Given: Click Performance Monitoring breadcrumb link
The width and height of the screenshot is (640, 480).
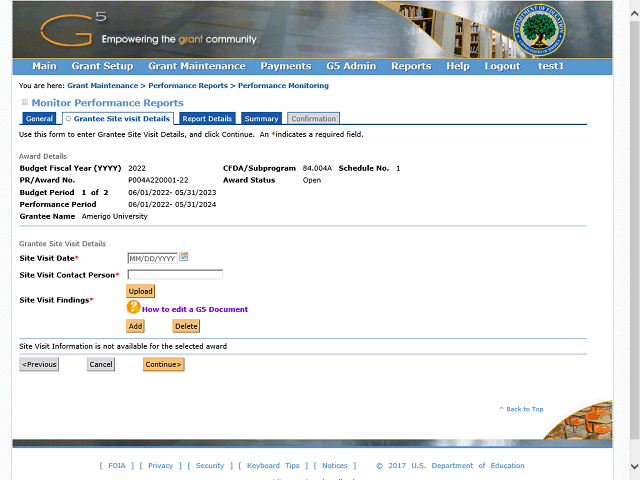Looking at the screenshot, I should click(x=283, y=86).
